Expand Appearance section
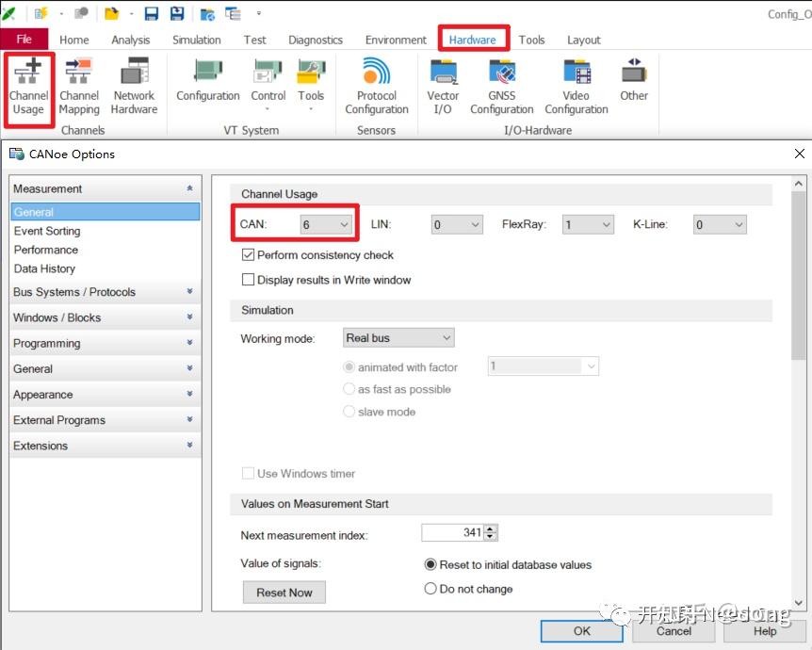 point(189,394)
